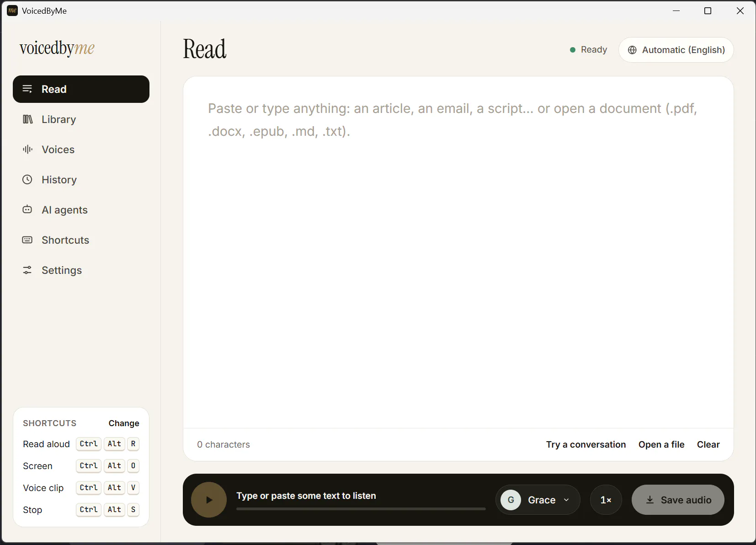Expand the Grace voice dropdown chevron
756x545 pixels.
(x=566, y=500)
